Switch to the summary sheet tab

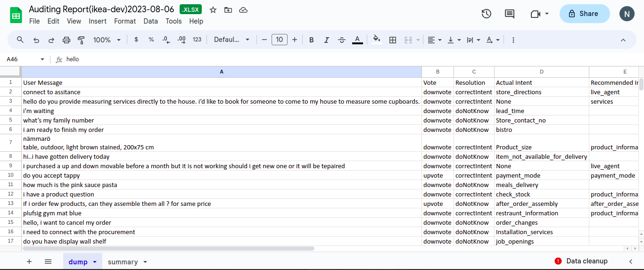tap(123, 262)
